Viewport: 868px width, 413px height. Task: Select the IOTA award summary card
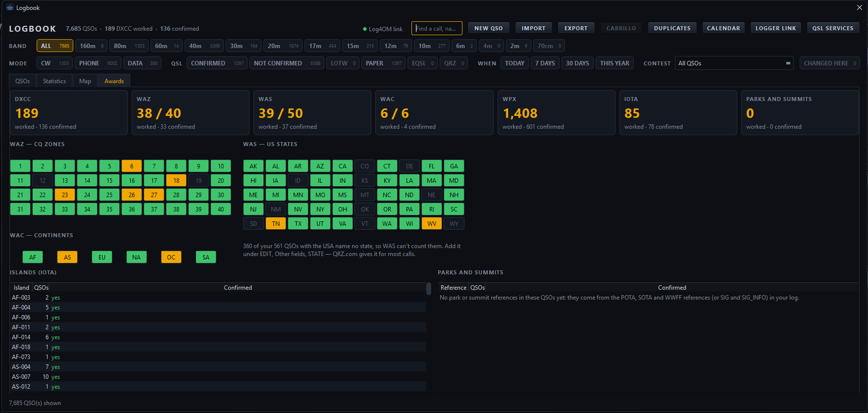[x=678, y=112]
